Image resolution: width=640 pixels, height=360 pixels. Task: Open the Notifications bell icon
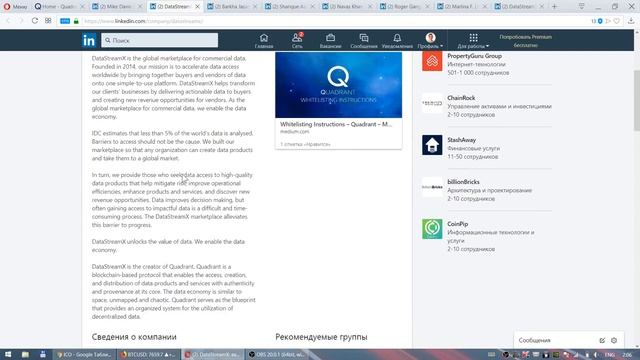397,41
